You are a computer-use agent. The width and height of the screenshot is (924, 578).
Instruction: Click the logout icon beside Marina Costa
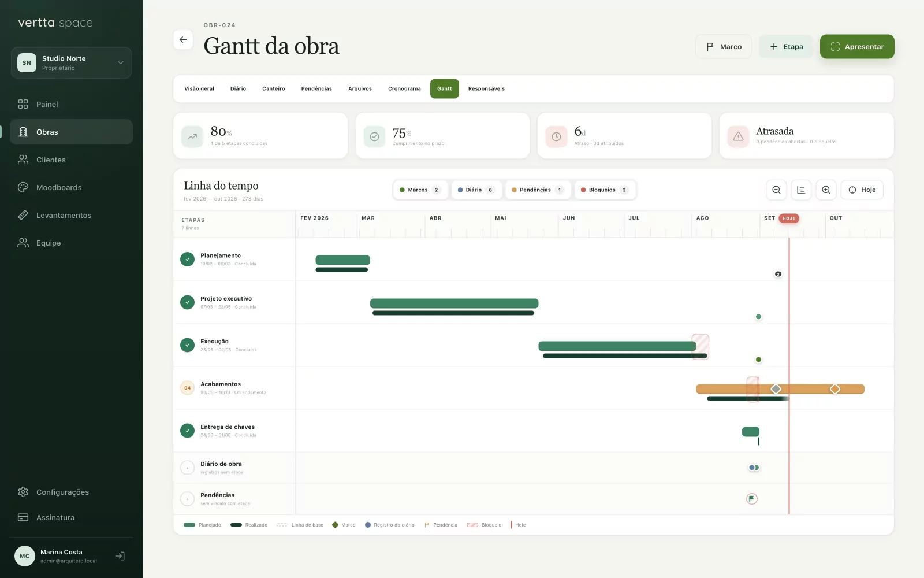click(120, 556)
